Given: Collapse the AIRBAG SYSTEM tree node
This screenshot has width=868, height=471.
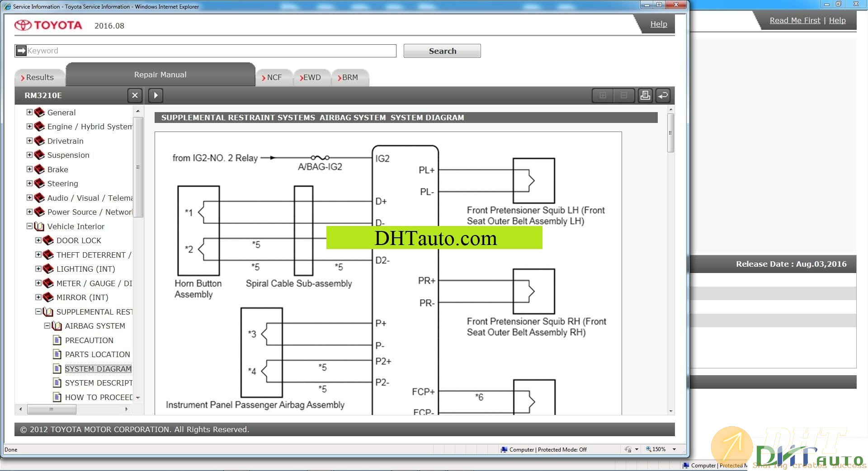Looking at the screenshot, I should point(47,325).
